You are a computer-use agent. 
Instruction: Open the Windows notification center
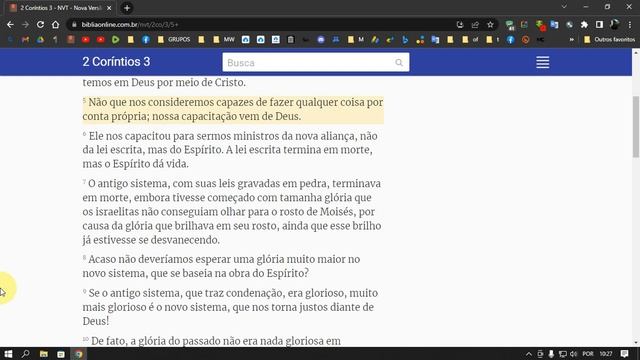click(x=624, y=354)
